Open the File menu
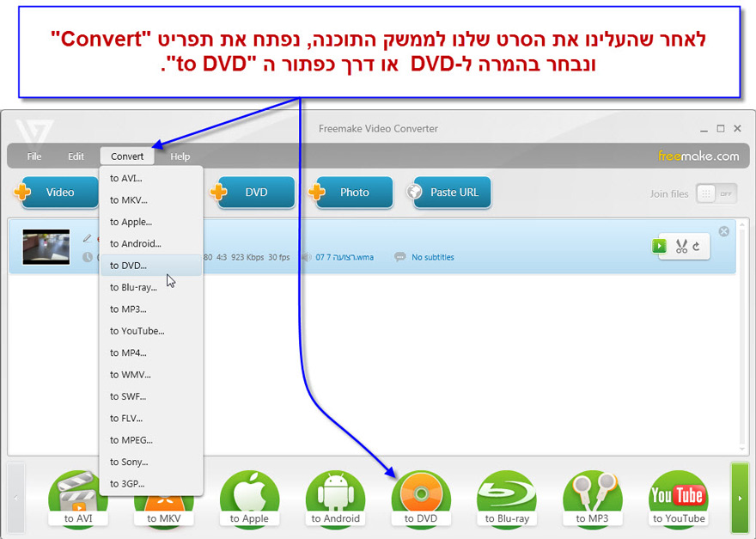This screenshot has width=756, height=539. 34,156
